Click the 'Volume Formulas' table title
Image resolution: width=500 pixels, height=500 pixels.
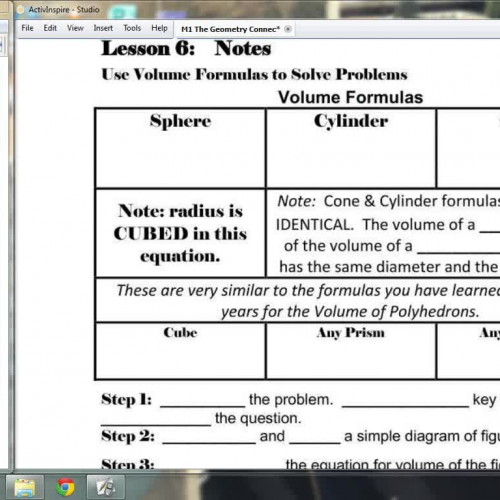(x=351, y=98)
